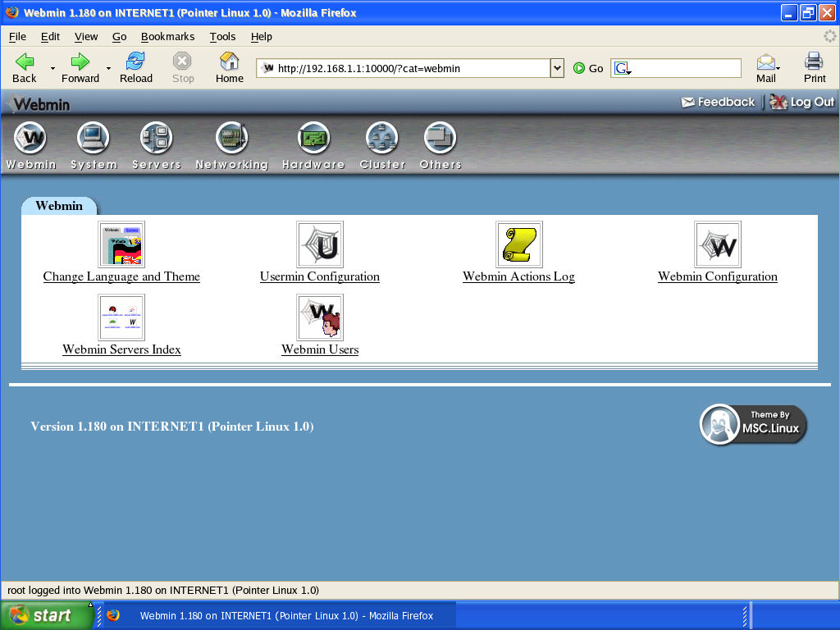Image resolution: width=840 pixels, height=630 pixels.
Task: Reload the current page
Action: [x=135, y=68]
